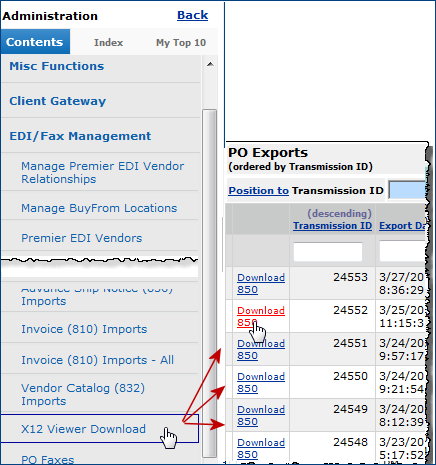The height and width of the screenshot is (465, 436).
Task: Collapse the EDI/Fax Management section
Action: point(80,136)
